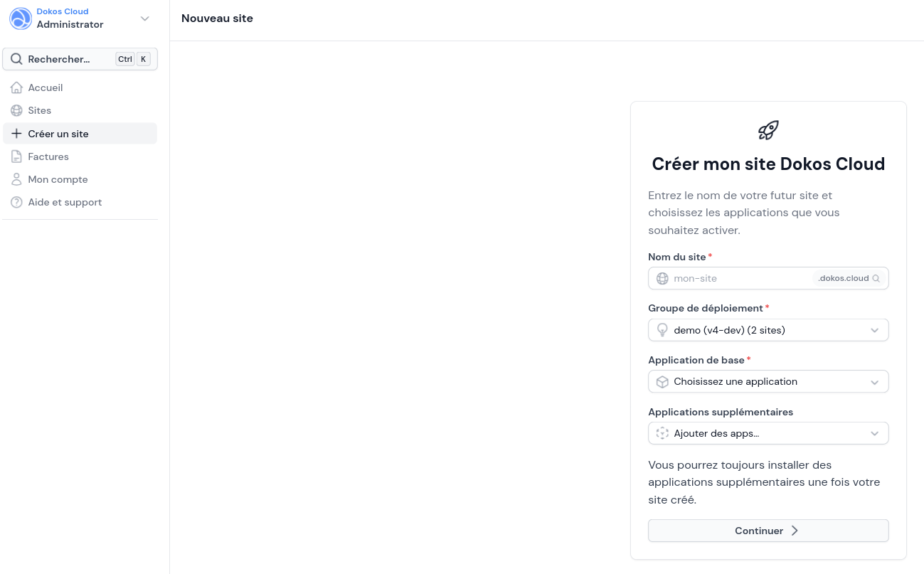Select Créer un site menu entry
This screenshot has width=924, height=574.
(80, 134)
